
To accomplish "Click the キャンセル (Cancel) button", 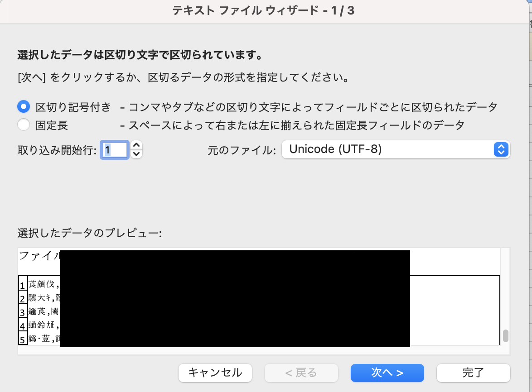I will 215,373.
